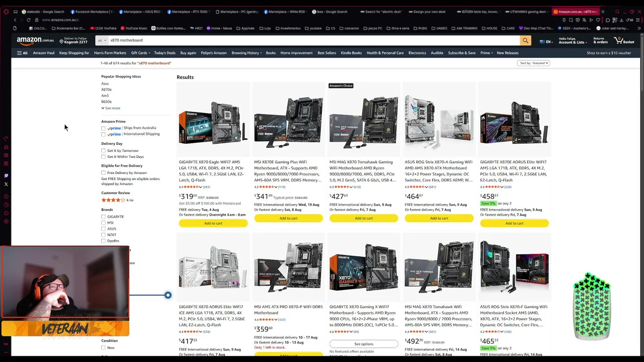Reload the page with refresh icon
644x362 pixels.
28,20
